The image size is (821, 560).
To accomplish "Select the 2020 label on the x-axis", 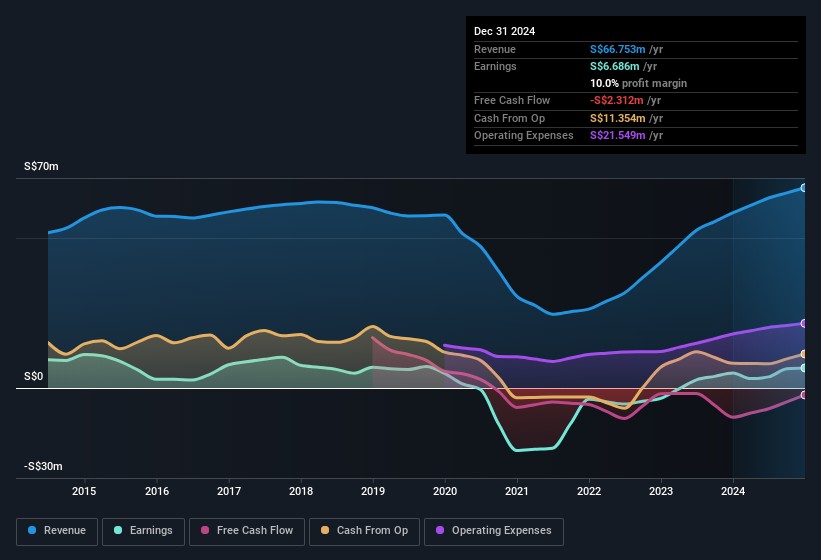I will 445,491.
